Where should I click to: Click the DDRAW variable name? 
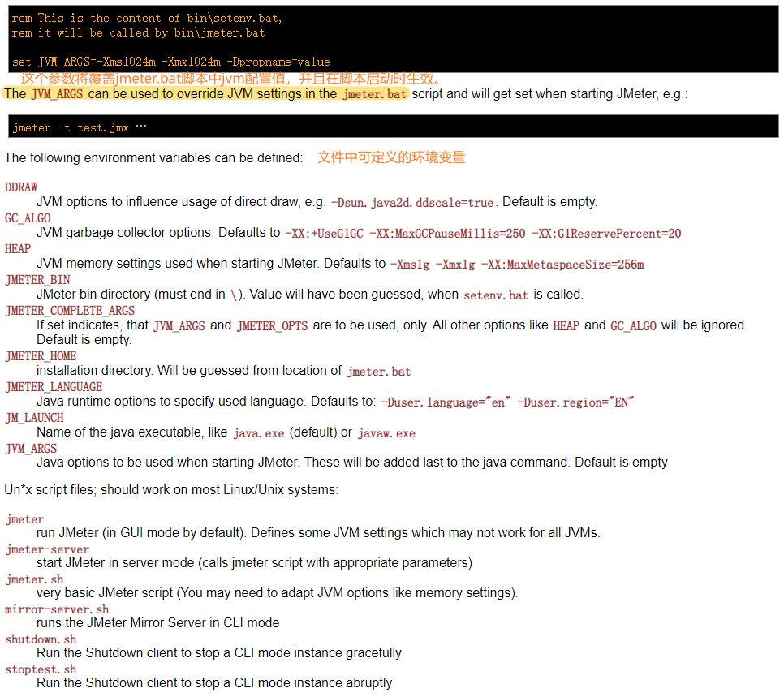[21, 187]
